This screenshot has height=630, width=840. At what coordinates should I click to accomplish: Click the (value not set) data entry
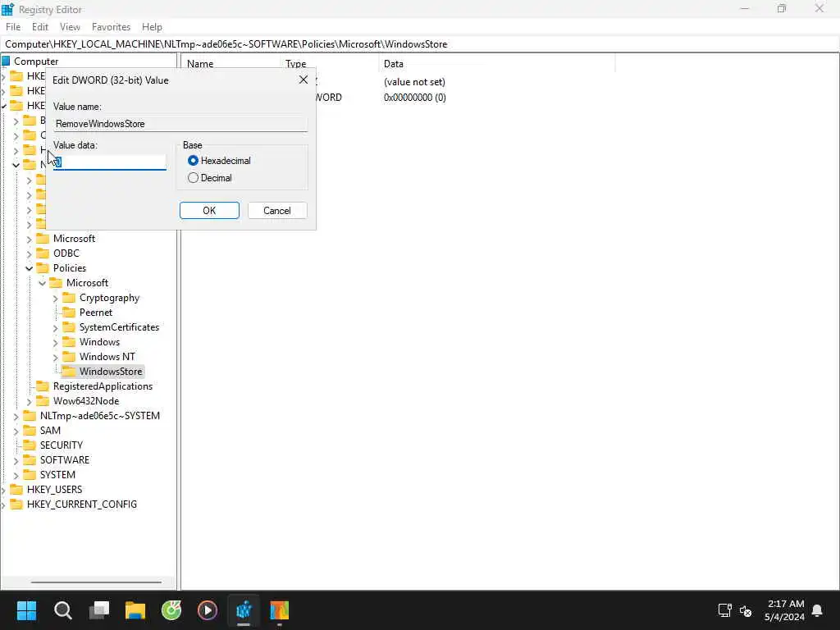pos(414,82)
